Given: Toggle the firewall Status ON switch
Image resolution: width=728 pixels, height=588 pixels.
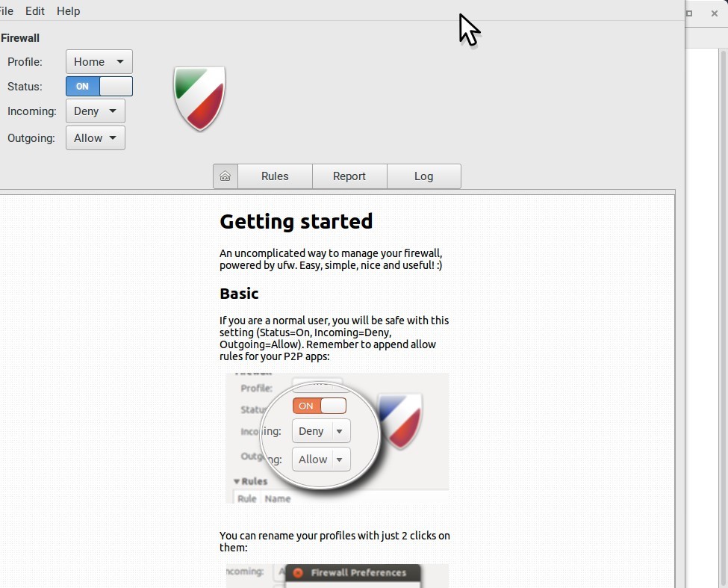Looking at the screenshot, I should point(99,87).
